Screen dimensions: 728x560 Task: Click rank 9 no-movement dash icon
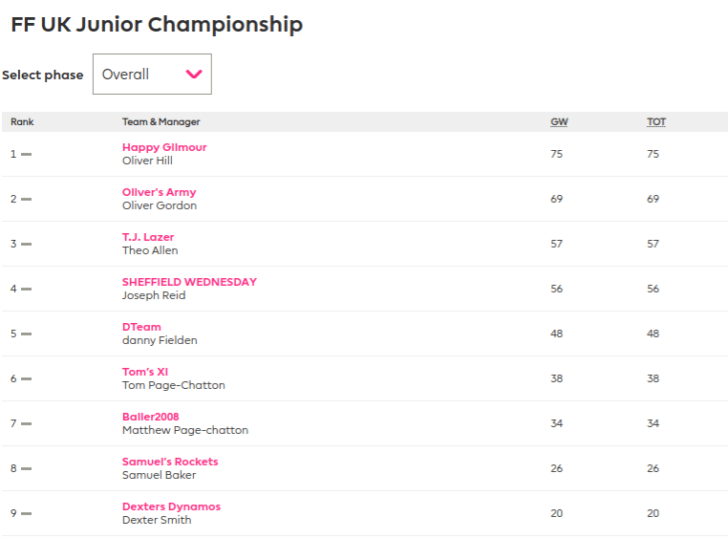pos(27,513)
